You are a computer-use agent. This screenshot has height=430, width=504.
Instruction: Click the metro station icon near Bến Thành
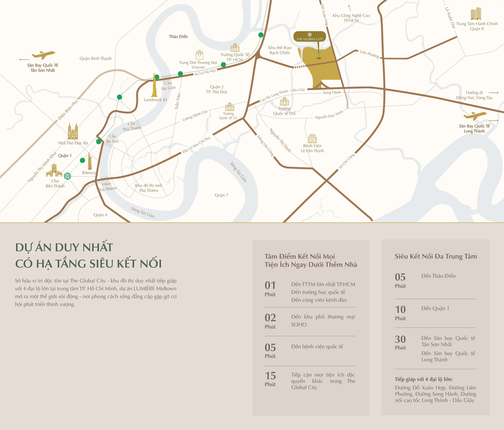pyautogui.click(x=67, y=176)
